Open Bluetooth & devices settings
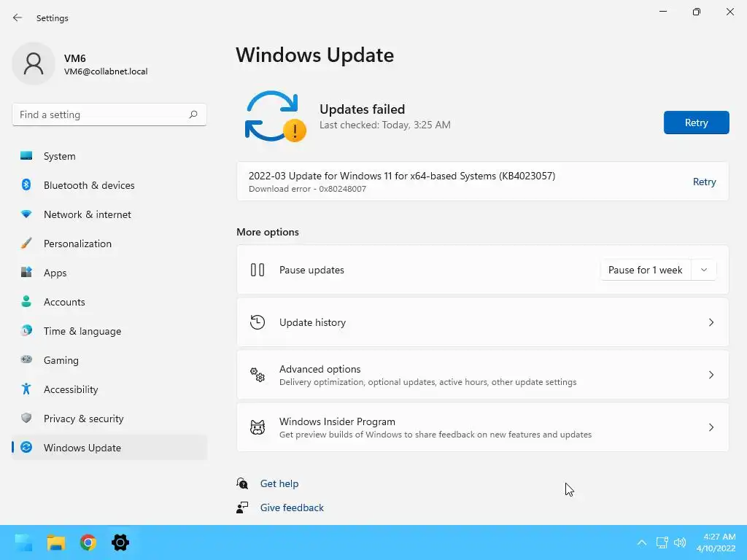 (x=109, y=184)
